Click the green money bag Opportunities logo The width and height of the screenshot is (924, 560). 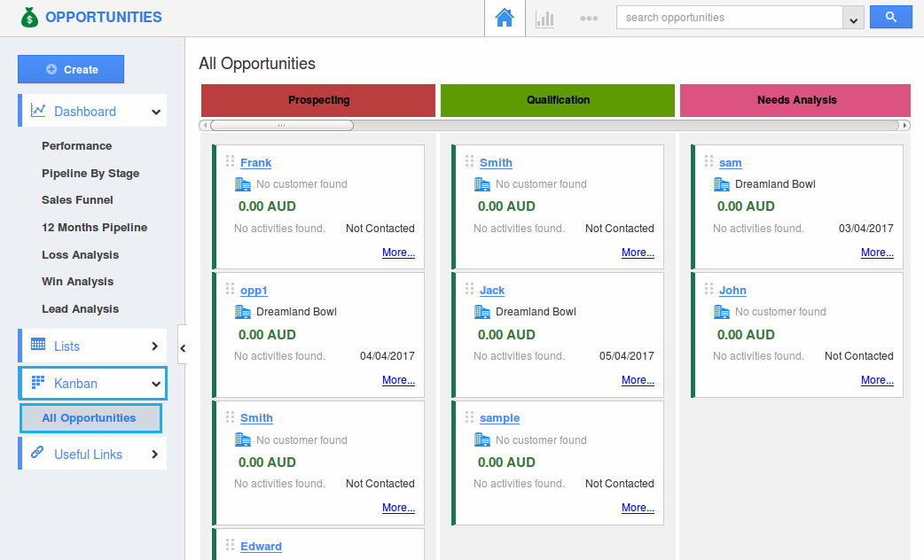click(30, 17)
